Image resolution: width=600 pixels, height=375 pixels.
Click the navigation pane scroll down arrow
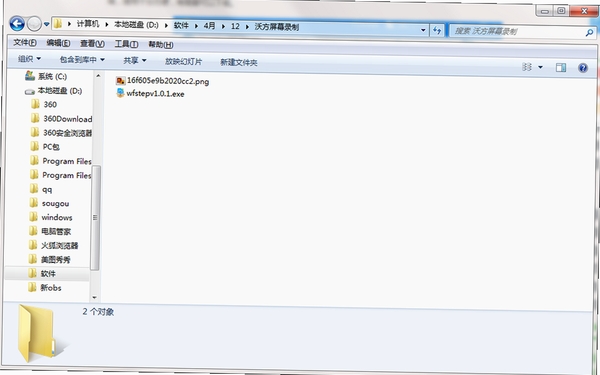(x=94, y=297)
